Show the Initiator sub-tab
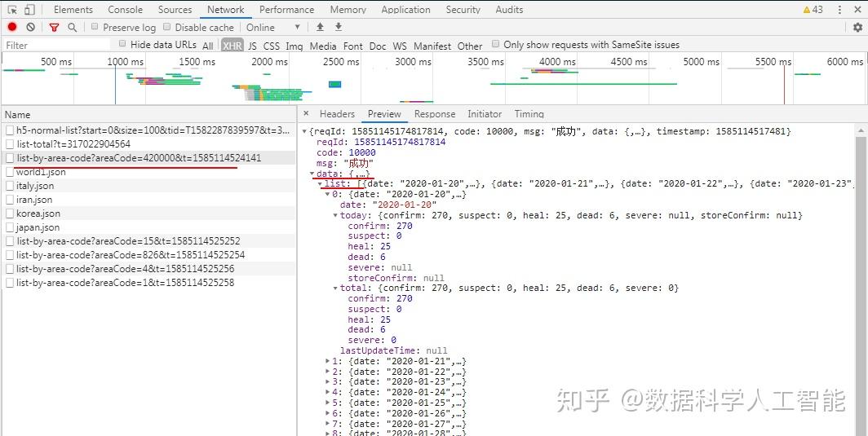868x436 pixels. (x=485, y=114)
